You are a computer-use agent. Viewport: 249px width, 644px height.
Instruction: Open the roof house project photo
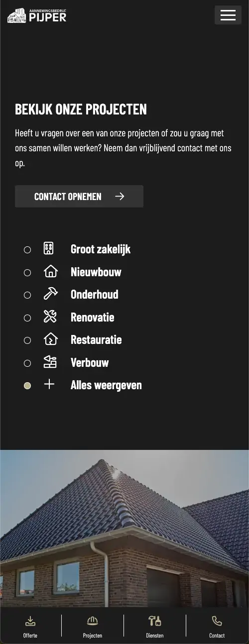point(124,529)
